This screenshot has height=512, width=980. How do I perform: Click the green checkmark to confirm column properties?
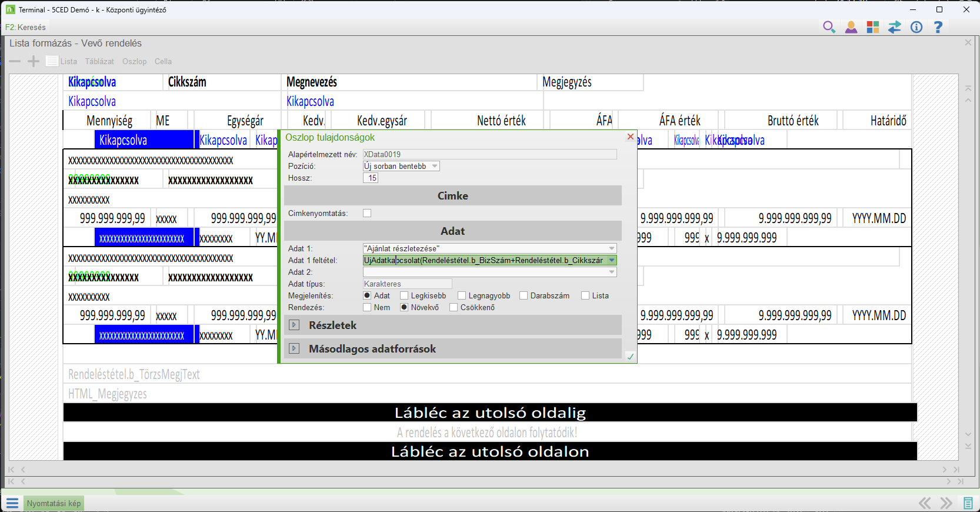[630, 357]
